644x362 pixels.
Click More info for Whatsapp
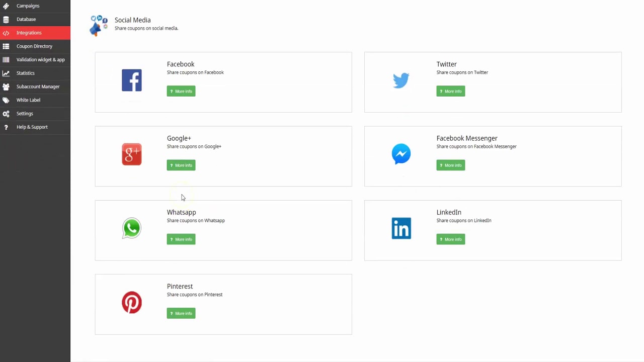pos(181,239)
